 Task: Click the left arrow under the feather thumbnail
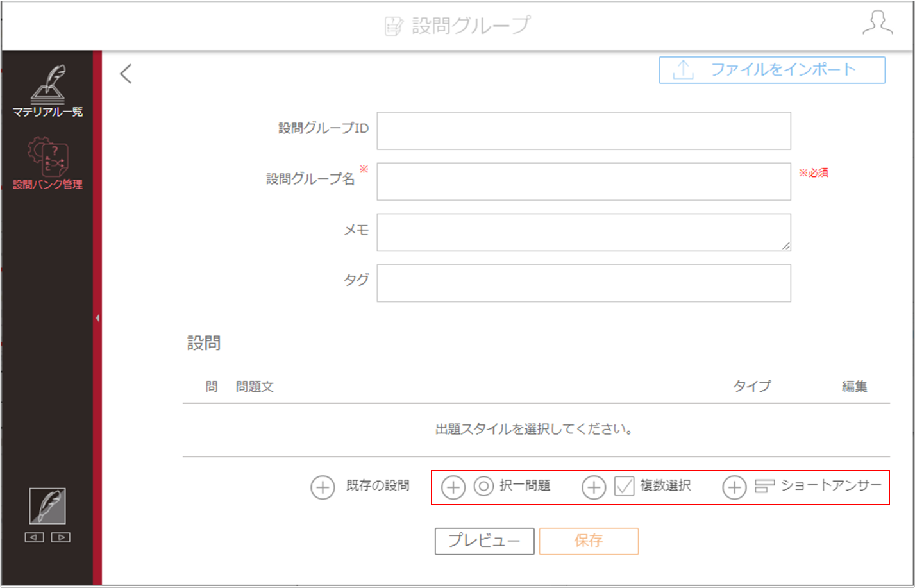[x=34, y=537]
